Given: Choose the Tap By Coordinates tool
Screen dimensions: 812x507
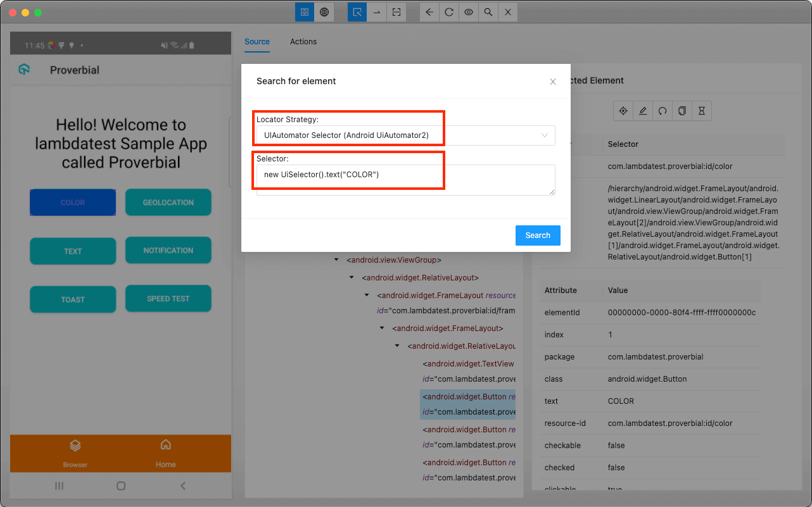Looking at the screenshot, I should tap(397, 11).
